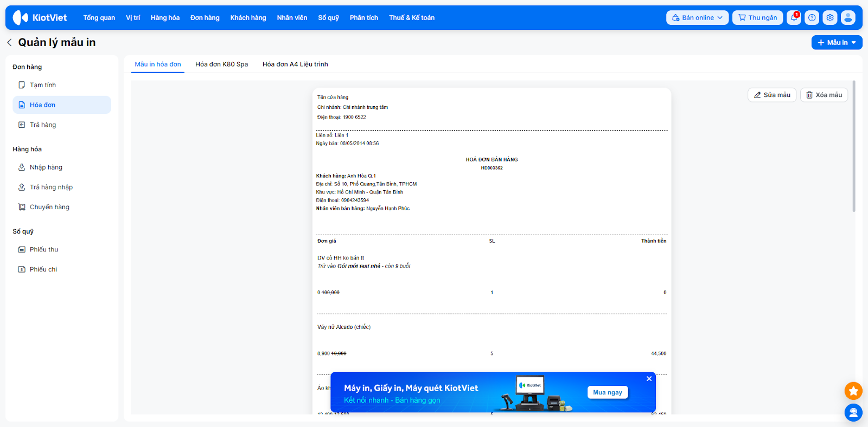Click the Khách hàng: Anh Hòa Q.1 line
Viewport: 868px width, 427px height.
coord(346,176)
